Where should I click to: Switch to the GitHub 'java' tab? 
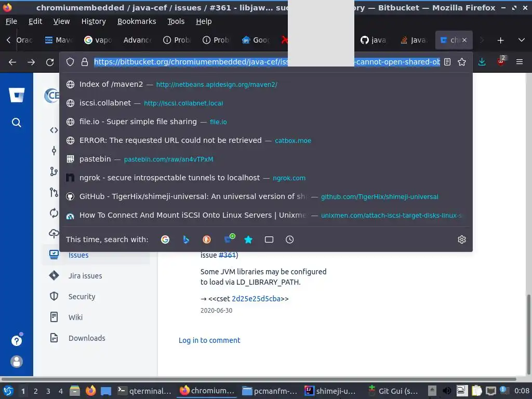(x=374, y=41)
